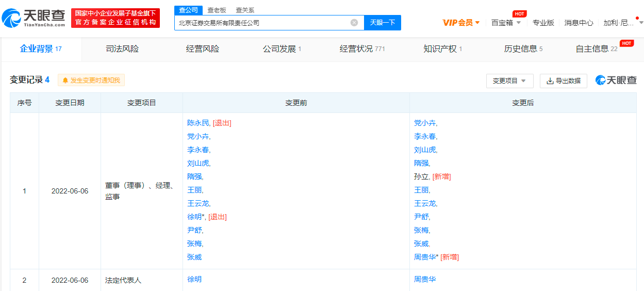Select the 司法风险 tab
The height and width of the screenshot is (291, 644).
(x=122, y=49)
